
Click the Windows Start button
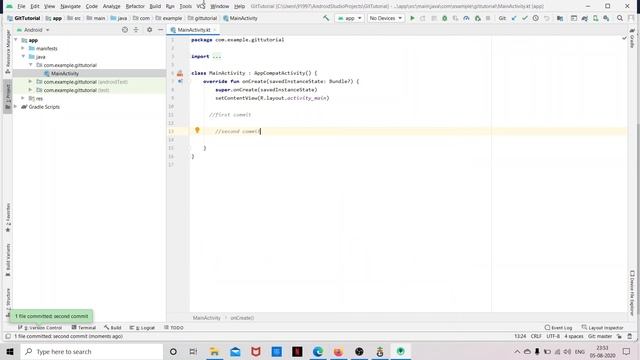pyautogui.click(x=10, y=351)
